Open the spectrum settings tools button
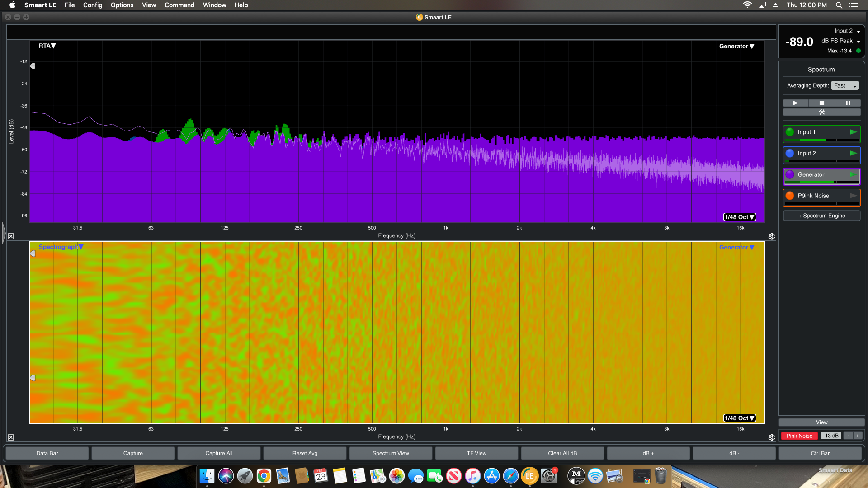The image size is (868, 488). click(x=822, y=112)
